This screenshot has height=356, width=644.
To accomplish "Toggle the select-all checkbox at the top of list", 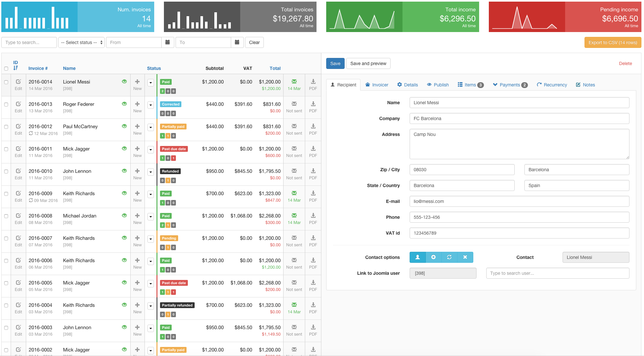I will [6, 68].
